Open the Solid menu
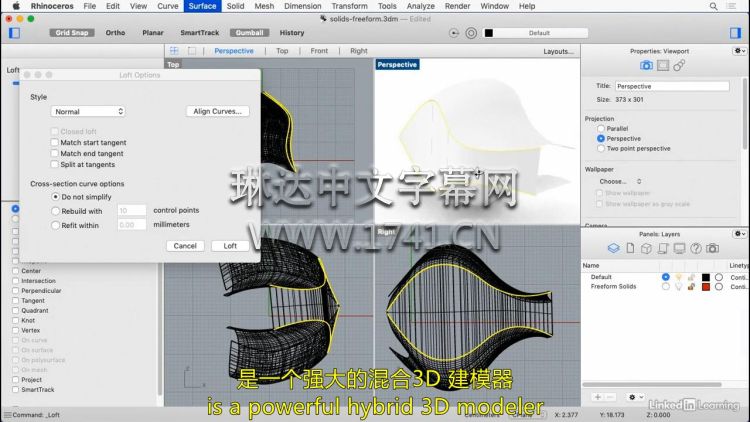750x422 pixels. [235, 6]
